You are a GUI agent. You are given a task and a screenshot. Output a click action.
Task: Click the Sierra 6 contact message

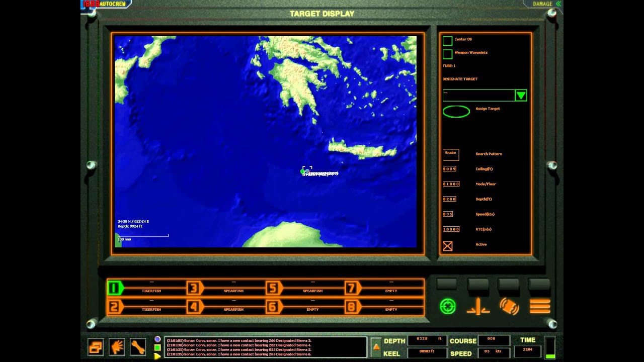coord(239,354)
